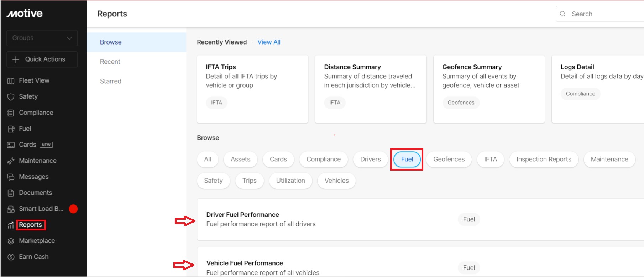
Task: Expand Groups using the chevron arrow
Action: click(x=69, y=38)
